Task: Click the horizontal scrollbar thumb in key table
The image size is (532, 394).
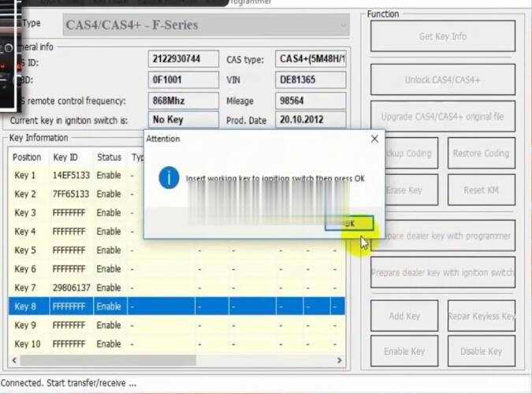Action: pyautogui.click(x=108, y=360)
